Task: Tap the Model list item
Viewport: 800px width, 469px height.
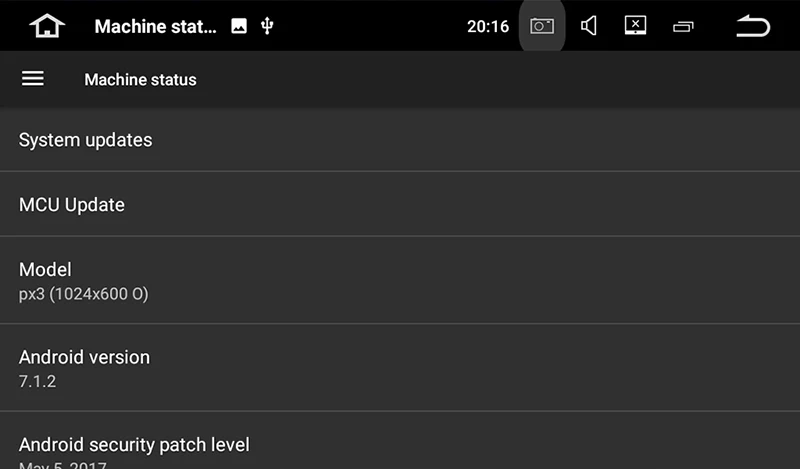Action: coord(400,281)
